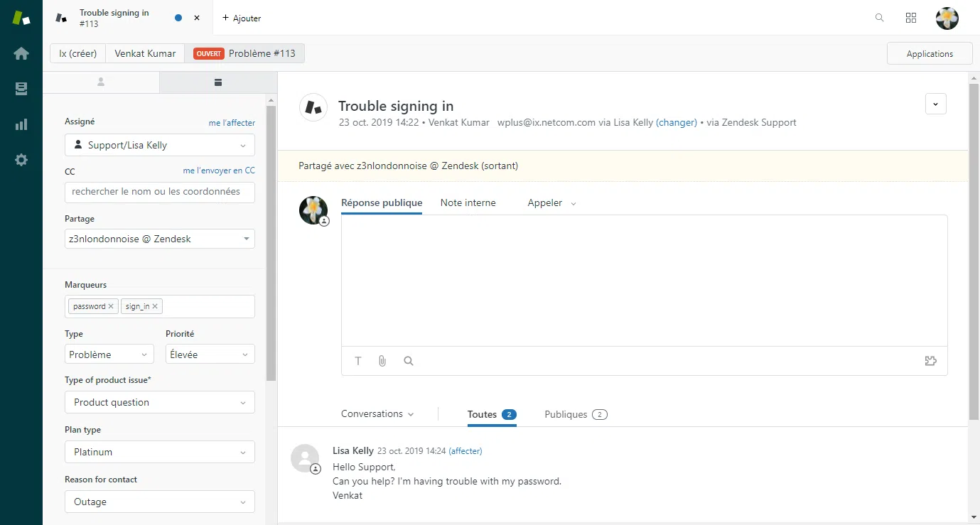Switch to the Note interne tab

coord(468,202)
